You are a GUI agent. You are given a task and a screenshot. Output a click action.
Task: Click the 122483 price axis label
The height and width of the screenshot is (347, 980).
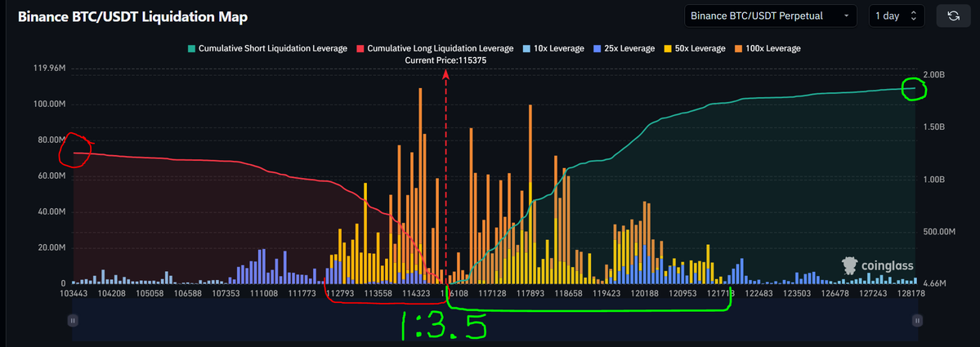point(759,292)
